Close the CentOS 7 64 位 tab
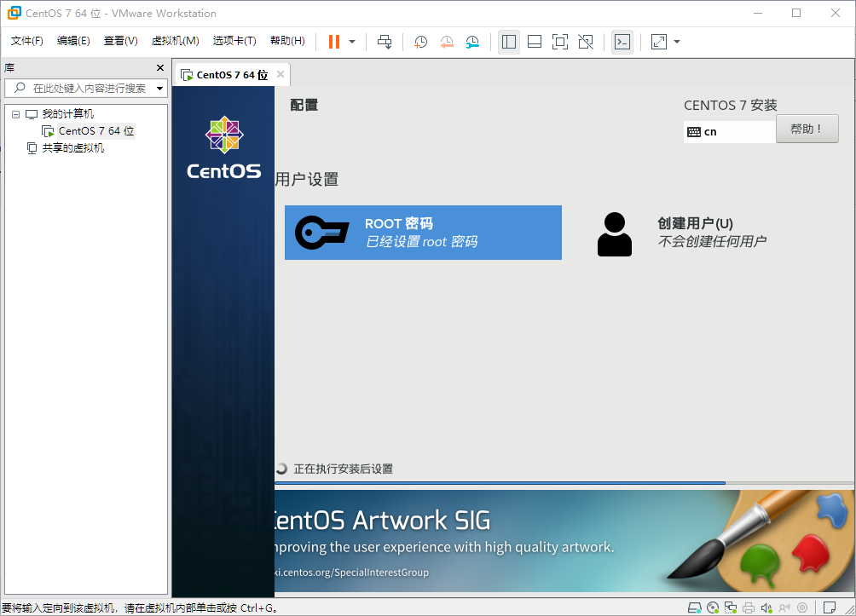The width and height of the screenshot is (856, 616). point(280,74)
